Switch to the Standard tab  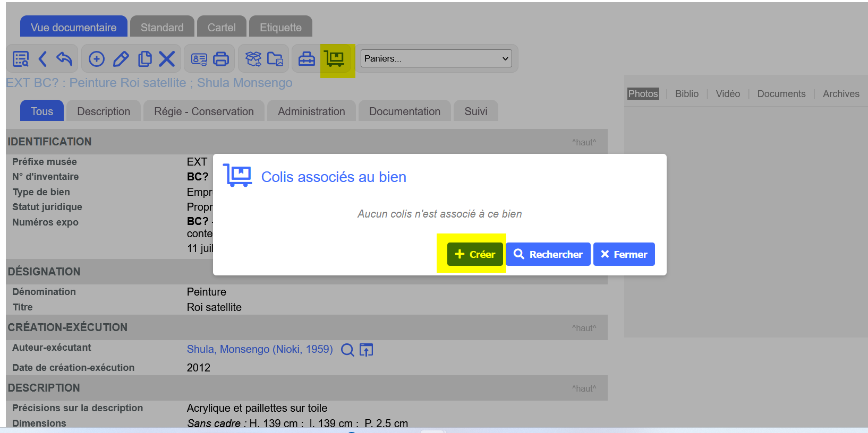click(x=162, y=27)
